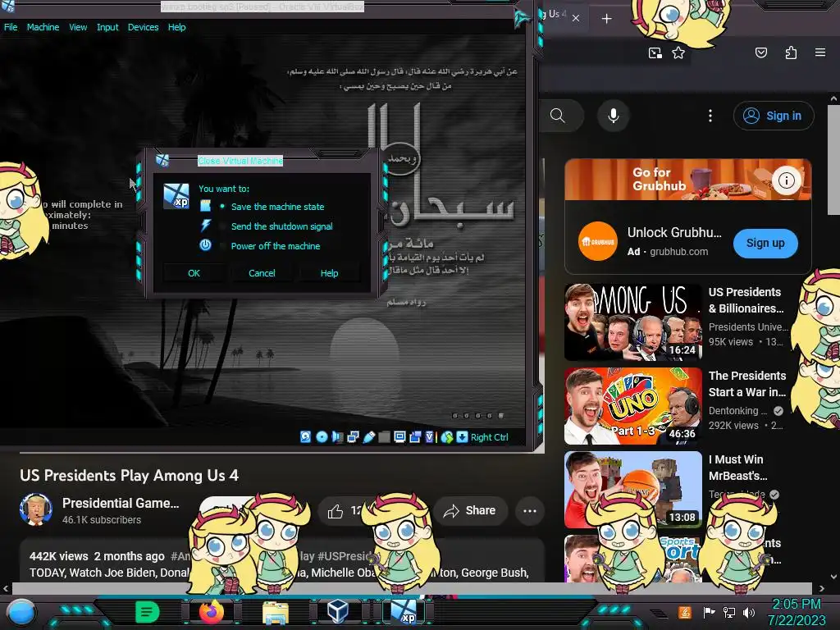840x630 pixels.
Task: Click the YouTube Sign in button
Action: coord(773,116)
